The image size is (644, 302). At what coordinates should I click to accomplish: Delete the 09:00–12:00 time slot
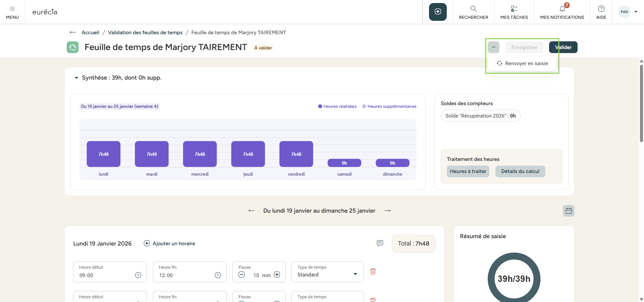[373, 271]
